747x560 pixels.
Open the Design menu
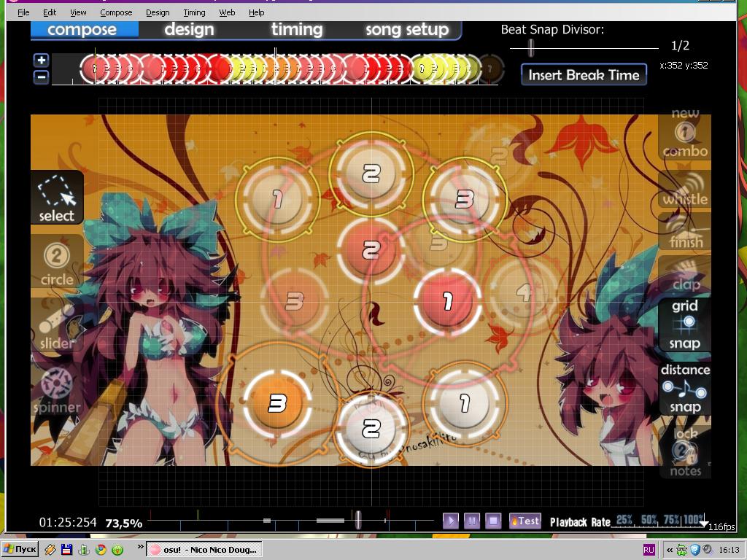(158, 12)
